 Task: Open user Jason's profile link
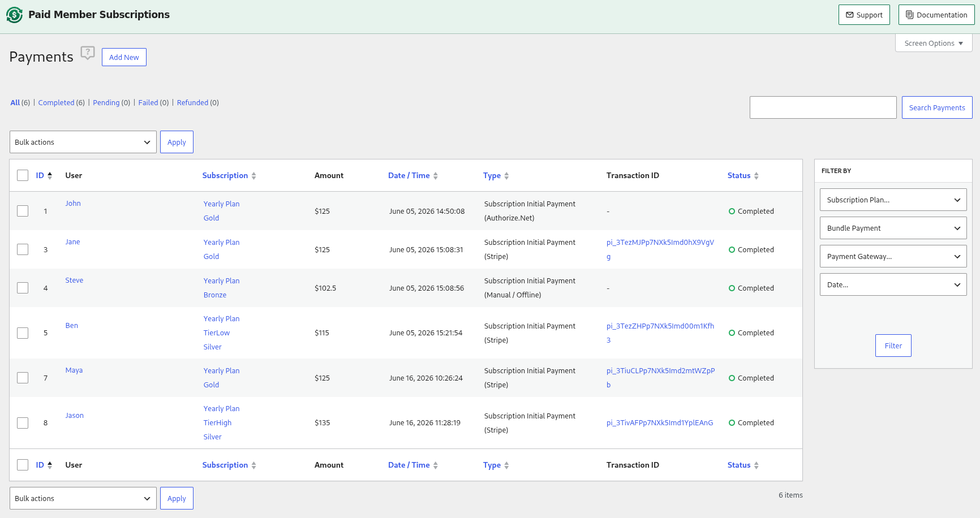(74, 416)
